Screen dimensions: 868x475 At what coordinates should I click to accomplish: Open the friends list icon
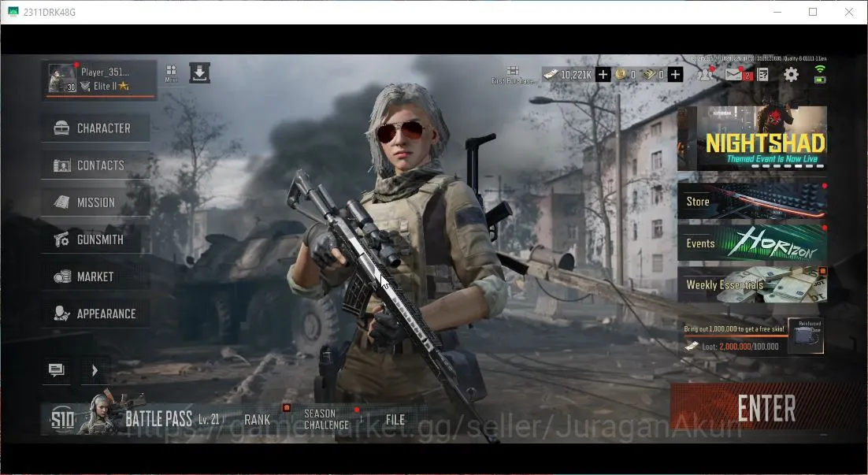[705, 74]
